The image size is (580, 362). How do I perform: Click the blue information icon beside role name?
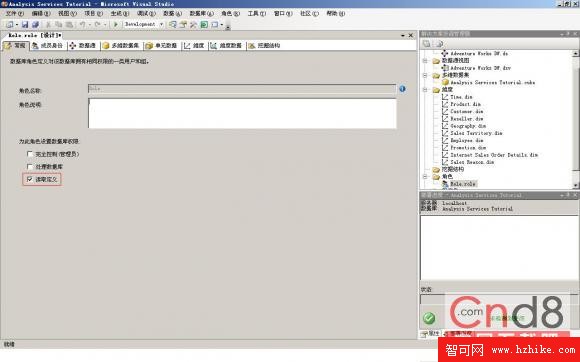(x=402, y=89)
